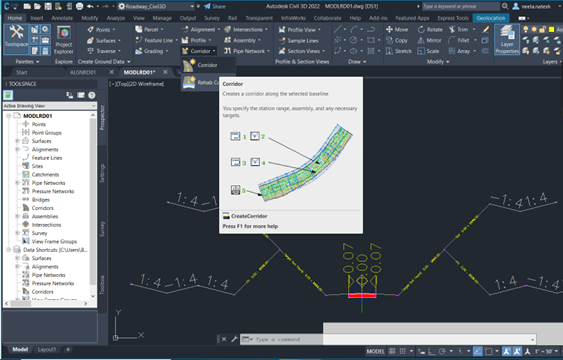Open Sample Lines tool

coord(298,41)
